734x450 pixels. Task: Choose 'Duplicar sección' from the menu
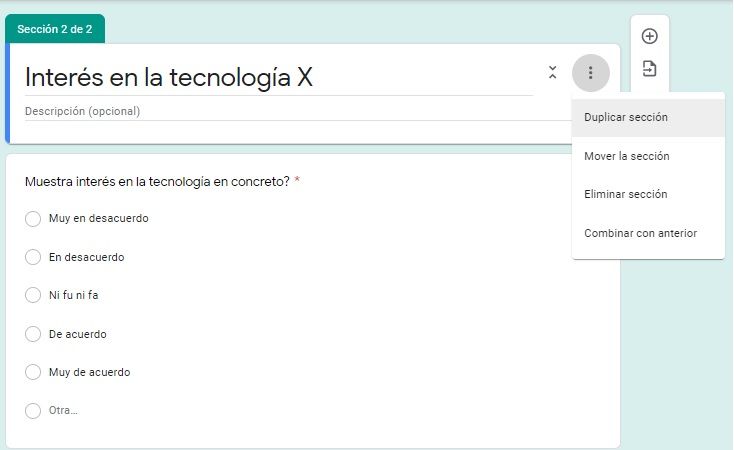(626, 117)
